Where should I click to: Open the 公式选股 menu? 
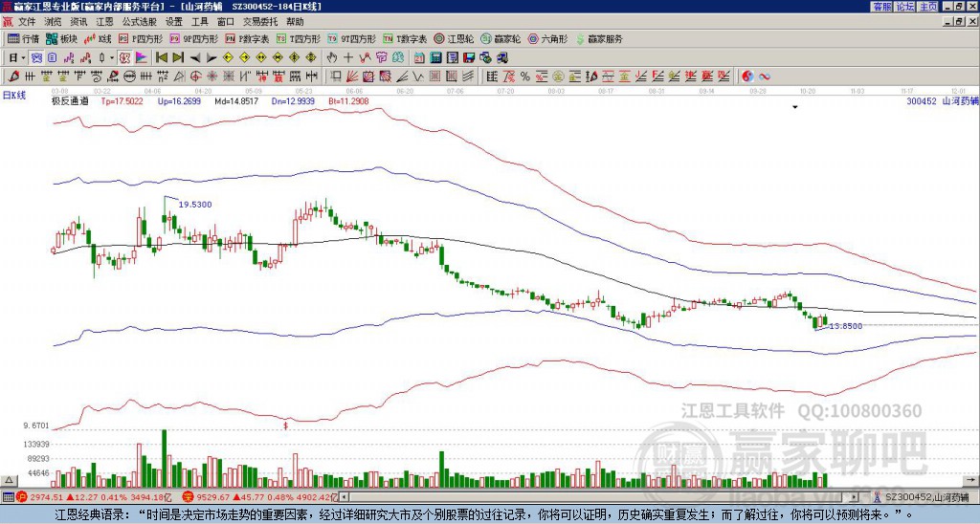point(140,22)
